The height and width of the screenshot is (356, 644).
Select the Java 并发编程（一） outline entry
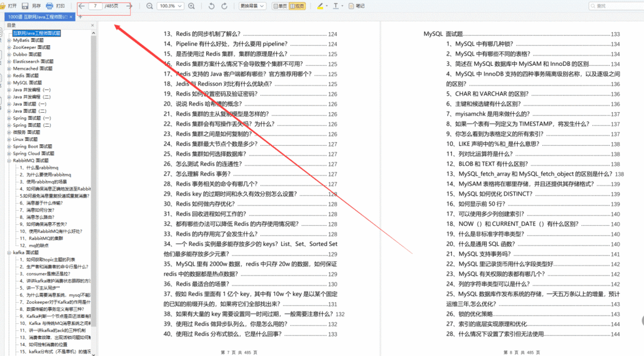(x=32, y=90)
